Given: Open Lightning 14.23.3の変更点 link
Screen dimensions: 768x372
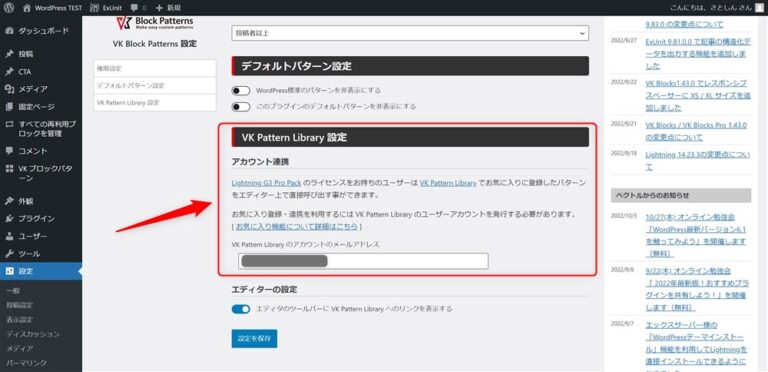Looking at the screenshot, I should tap(697, 161).
